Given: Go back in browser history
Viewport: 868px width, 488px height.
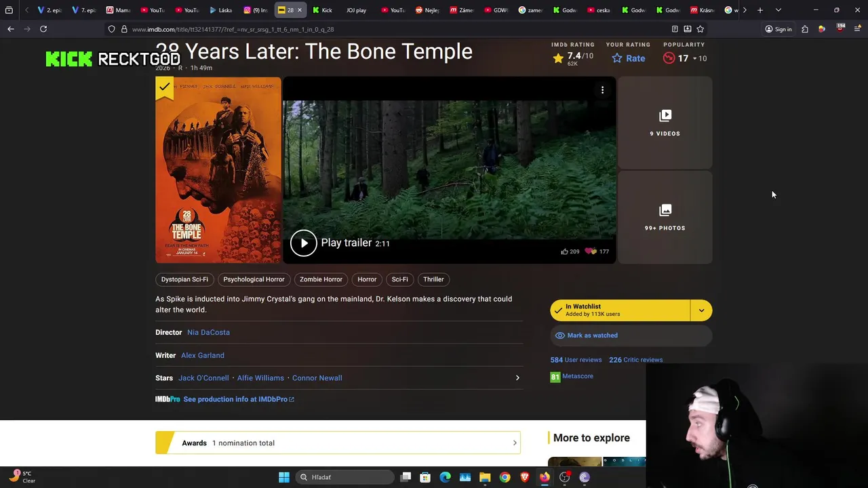Looking at the screenshot, I should point(10,29).
